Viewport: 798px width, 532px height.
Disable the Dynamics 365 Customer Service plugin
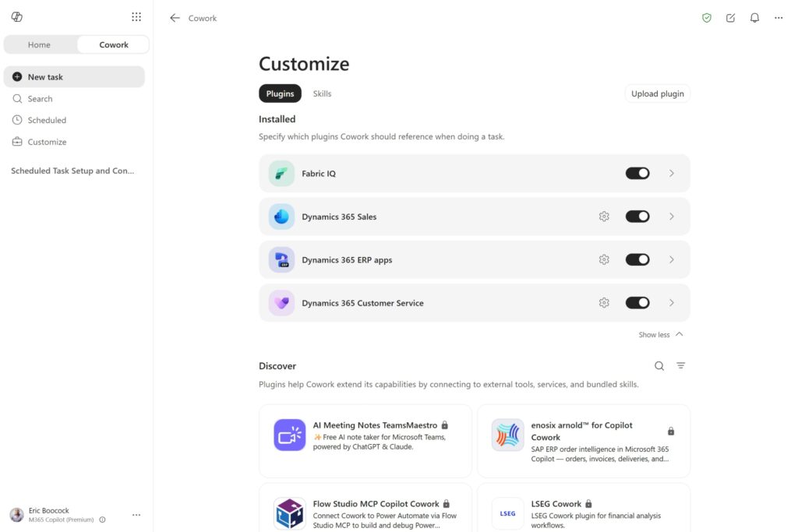pyautogui.click(x=637, y=303)
